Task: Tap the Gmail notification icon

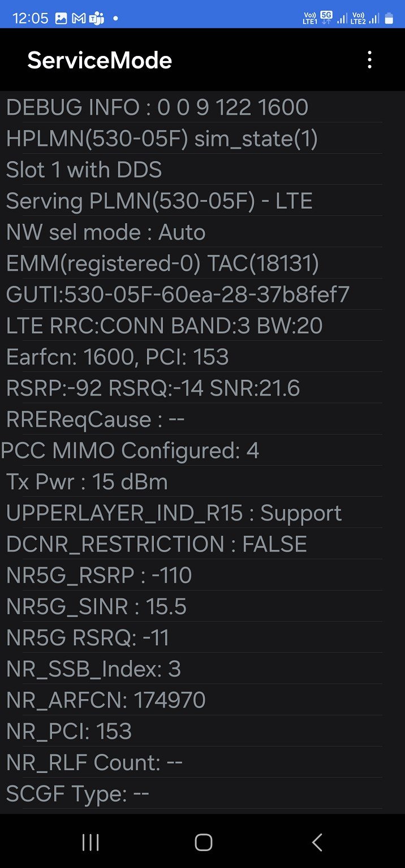Action: (79, 18)
